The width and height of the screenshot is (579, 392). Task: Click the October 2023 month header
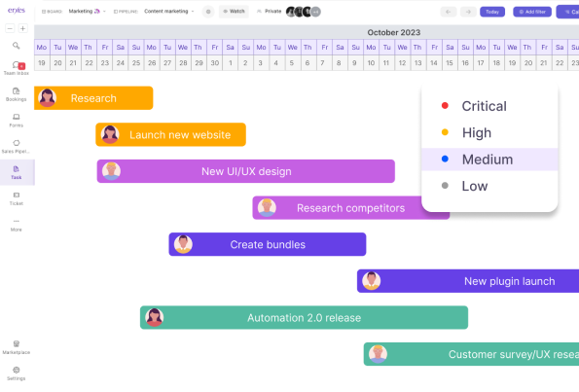(394, 32)
